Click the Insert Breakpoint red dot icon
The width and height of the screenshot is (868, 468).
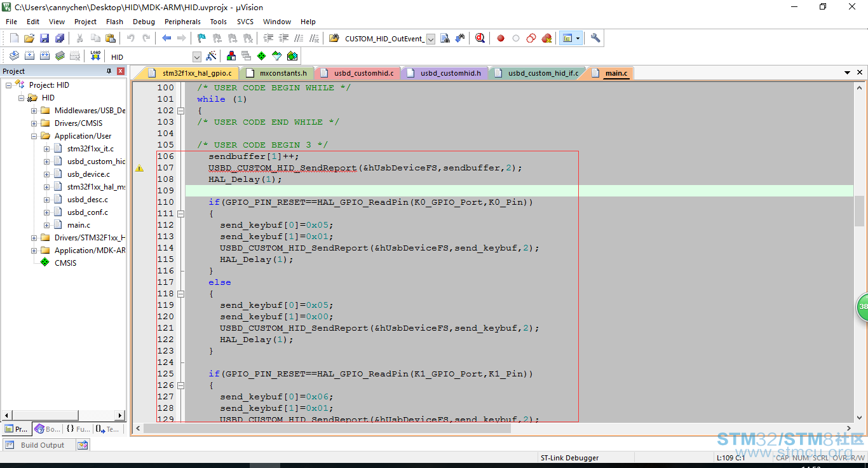coord(501,38)
